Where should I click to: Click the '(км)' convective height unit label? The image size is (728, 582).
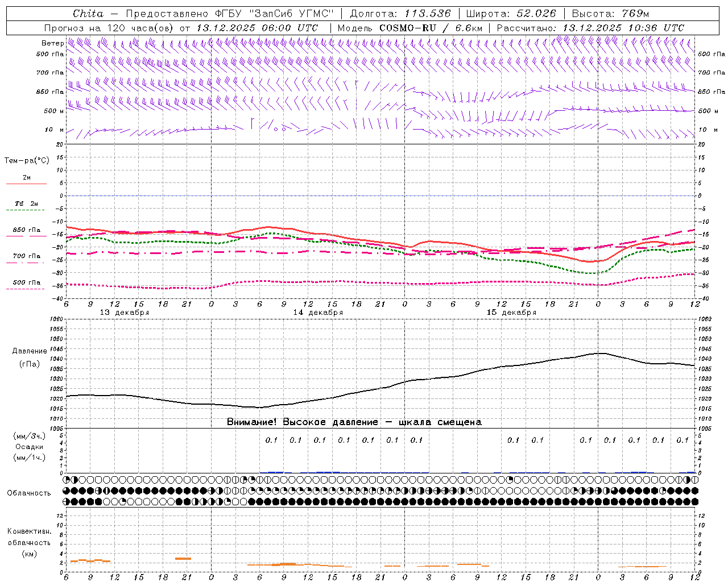pyautogui.click(x=30, y=554)
